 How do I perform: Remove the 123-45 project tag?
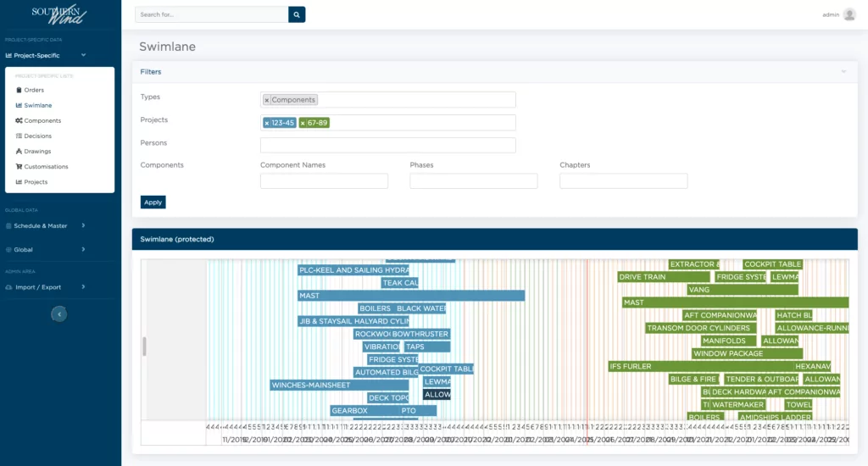tap(267, 123)
